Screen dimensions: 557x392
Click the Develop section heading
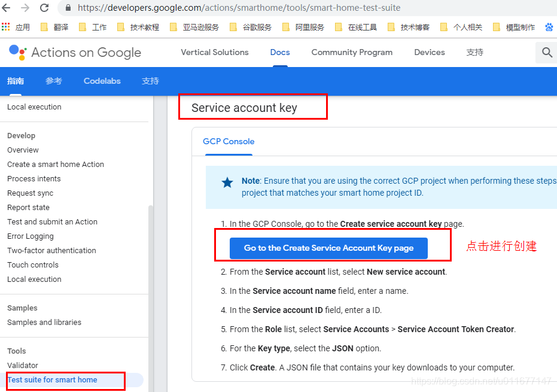pos(21,136)
